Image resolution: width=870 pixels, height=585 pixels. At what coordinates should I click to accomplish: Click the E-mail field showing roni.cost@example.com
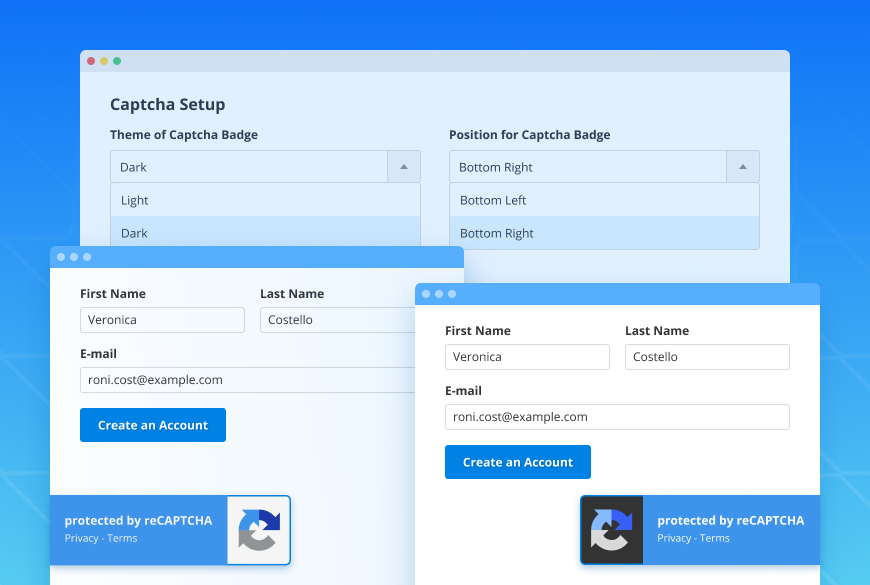coord(617,417)
